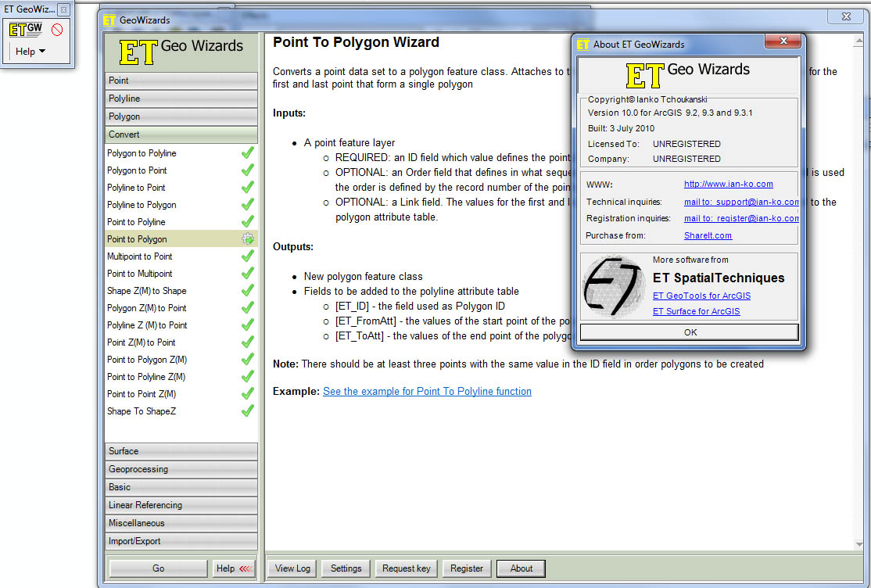The width and height of the screenshot is (871, 588).
Task: Expand the Miscellaneous category
Action: 181,523
